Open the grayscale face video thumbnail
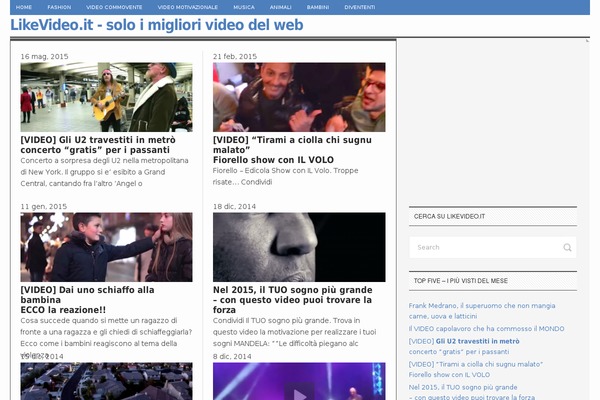The image size is (600, 400). [x=299, y=247]
